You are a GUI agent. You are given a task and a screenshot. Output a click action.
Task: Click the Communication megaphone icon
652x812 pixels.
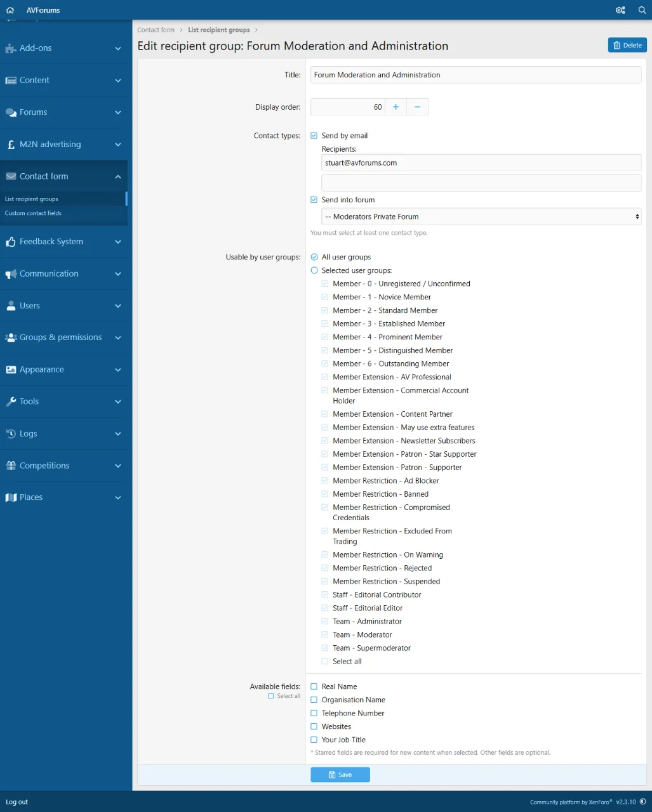11,274
